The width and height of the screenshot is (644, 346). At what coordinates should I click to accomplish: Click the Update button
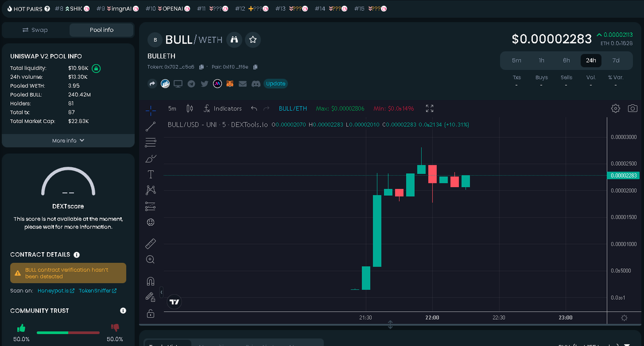click(276, 84)
